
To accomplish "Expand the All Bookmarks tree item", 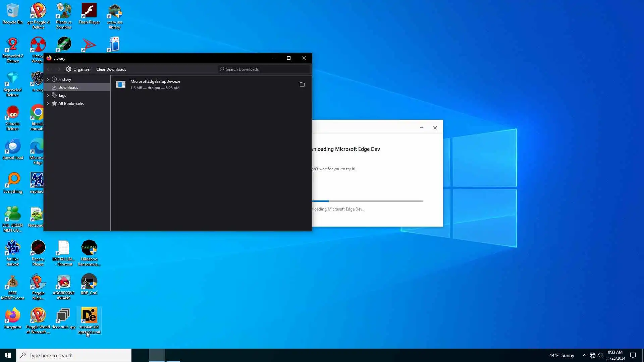I will coord(48,104).
